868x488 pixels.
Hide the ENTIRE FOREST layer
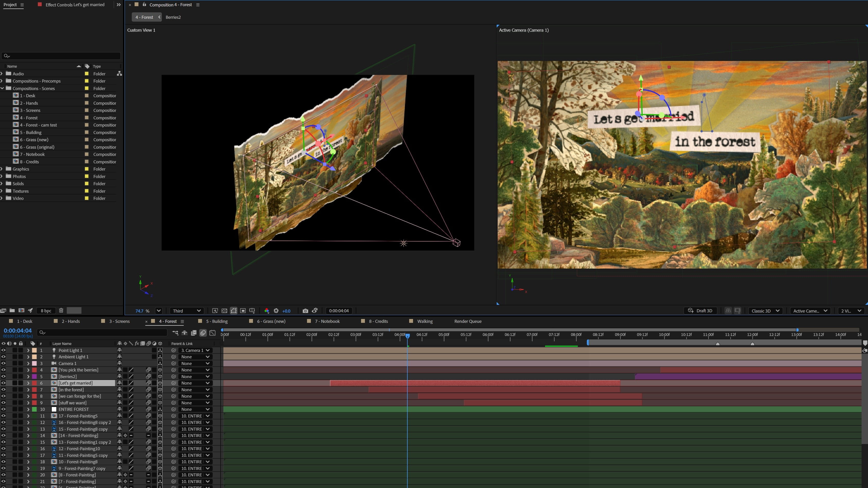pos(3,409)
